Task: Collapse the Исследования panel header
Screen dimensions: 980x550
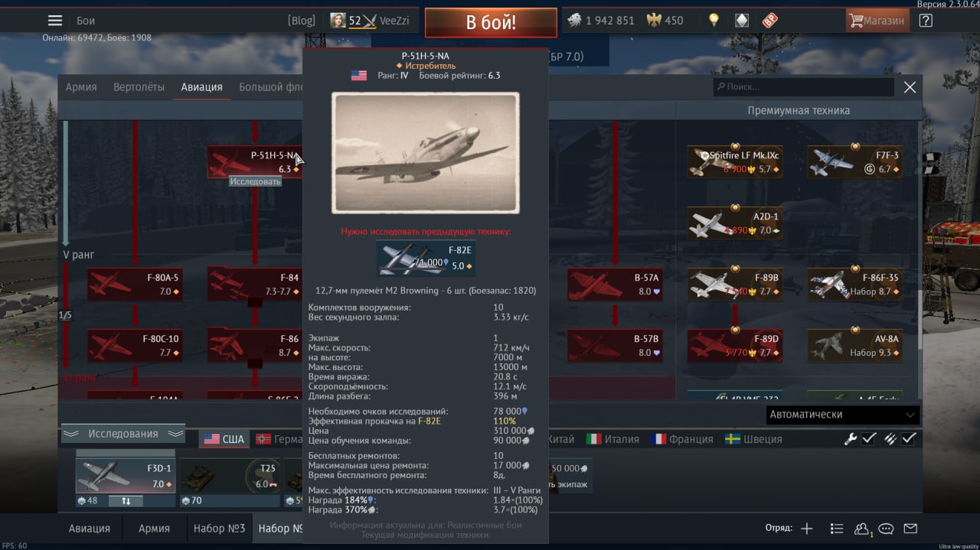Action: pos(123,434)
